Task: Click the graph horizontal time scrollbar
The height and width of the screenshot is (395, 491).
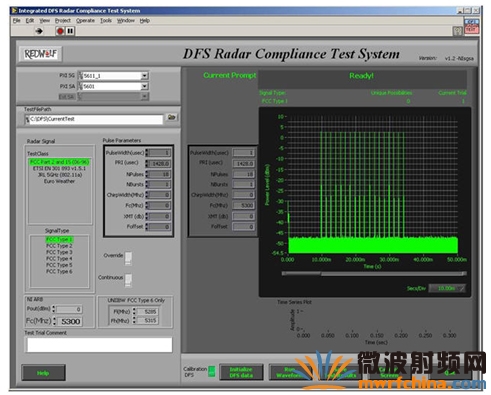Action: point(374,273)
